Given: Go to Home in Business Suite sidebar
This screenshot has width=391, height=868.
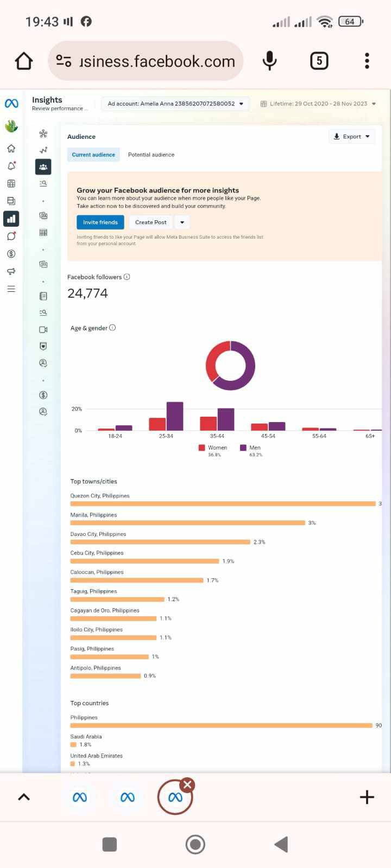Looking at the screenshot, I should pos(11,149).
